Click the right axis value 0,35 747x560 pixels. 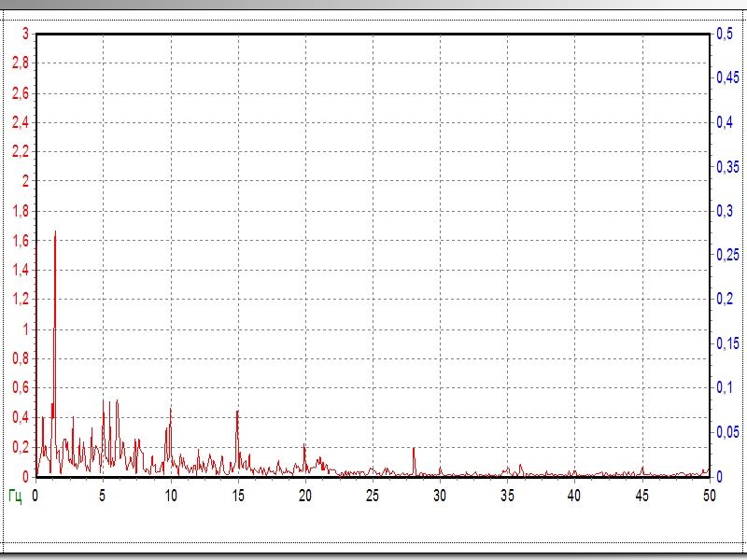pyautogui.click(x=728, y=167)
